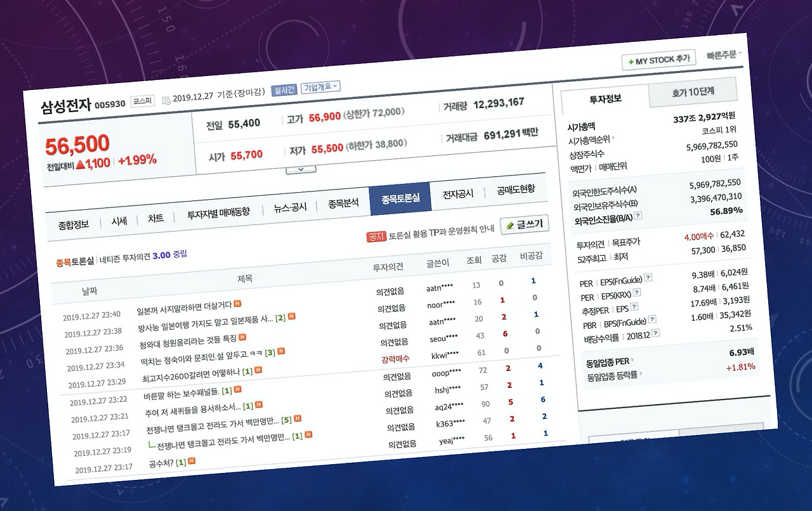Viewport: 812px width, 511px height.
Task: Click the plus icon in MY STOCK 추가
Action: [631, 61]
